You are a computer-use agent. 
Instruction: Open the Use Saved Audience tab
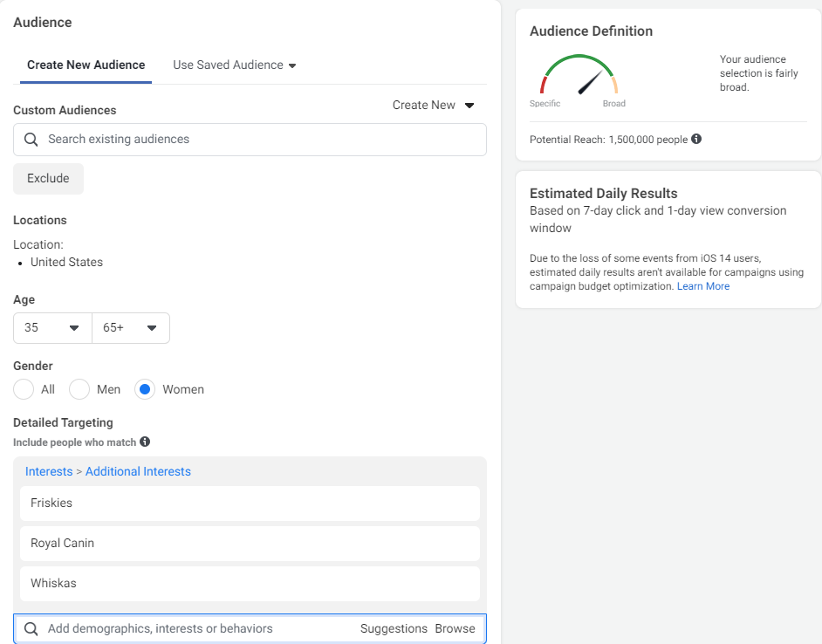235,65
